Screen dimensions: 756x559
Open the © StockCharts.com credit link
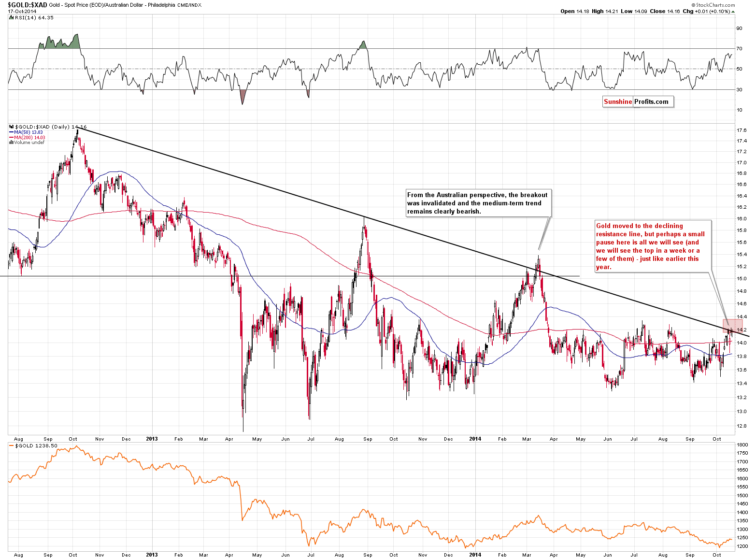pos(713,5)
